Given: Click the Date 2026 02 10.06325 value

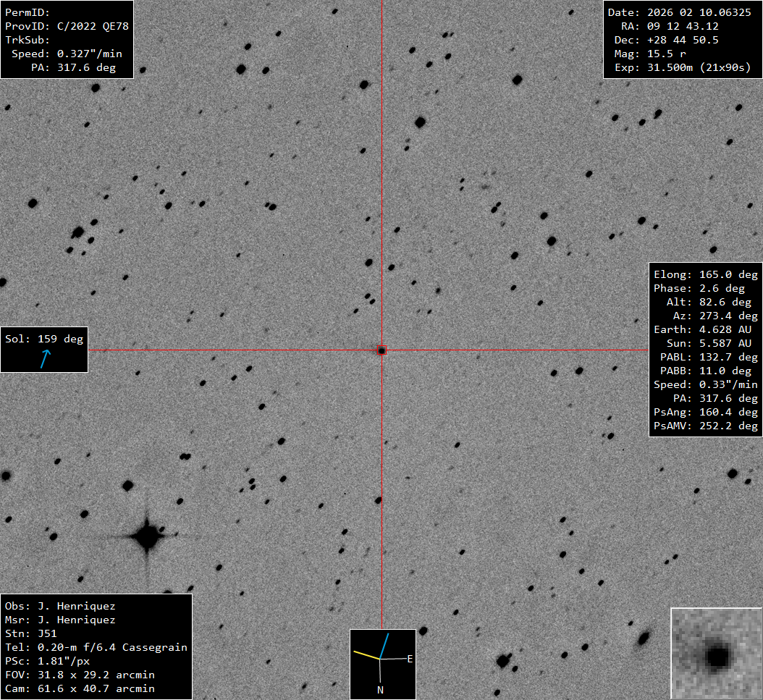Looking at the screenshot, I should [x=679, y=13].
